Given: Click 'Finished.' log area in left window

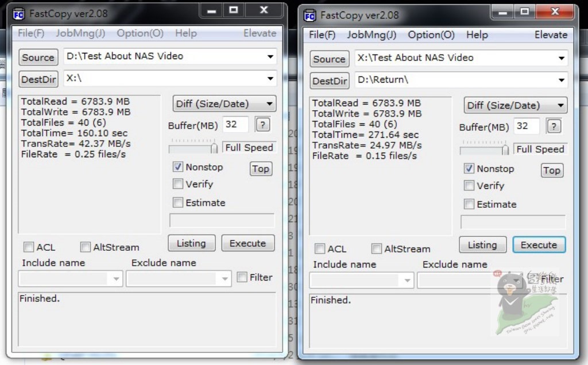Looking at the screenshot, I should pos(146,319).
